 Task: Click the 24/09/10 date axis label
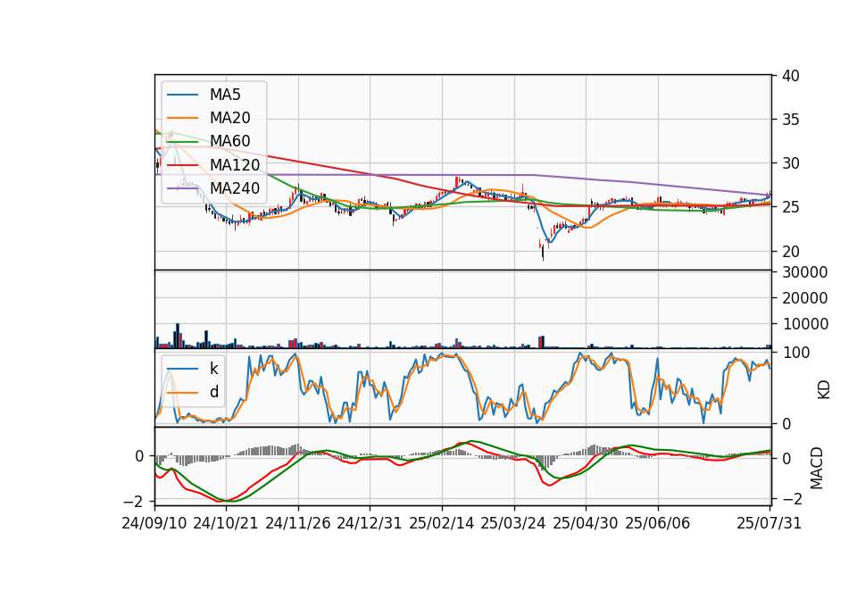pos(154,523)
